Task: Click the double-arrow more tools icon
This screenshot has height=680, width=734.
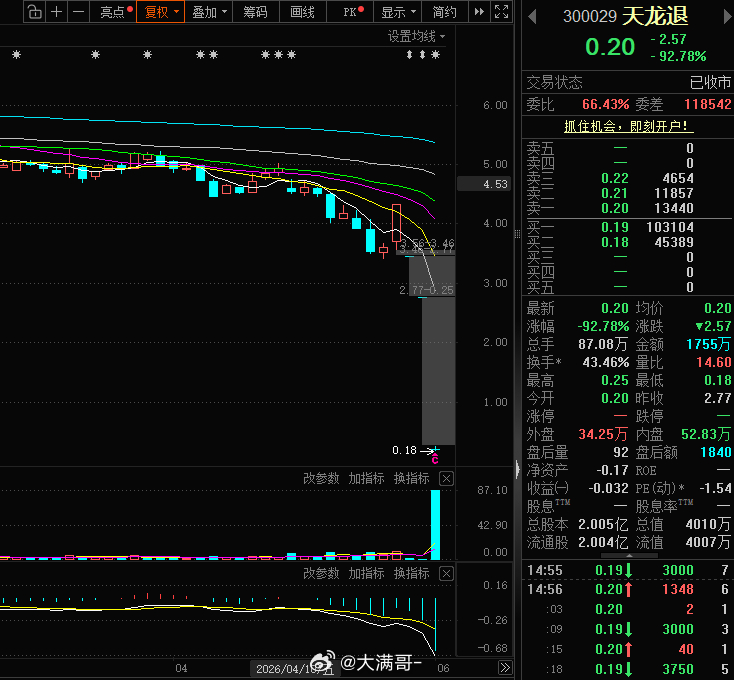Action: [x=479, y=11]
